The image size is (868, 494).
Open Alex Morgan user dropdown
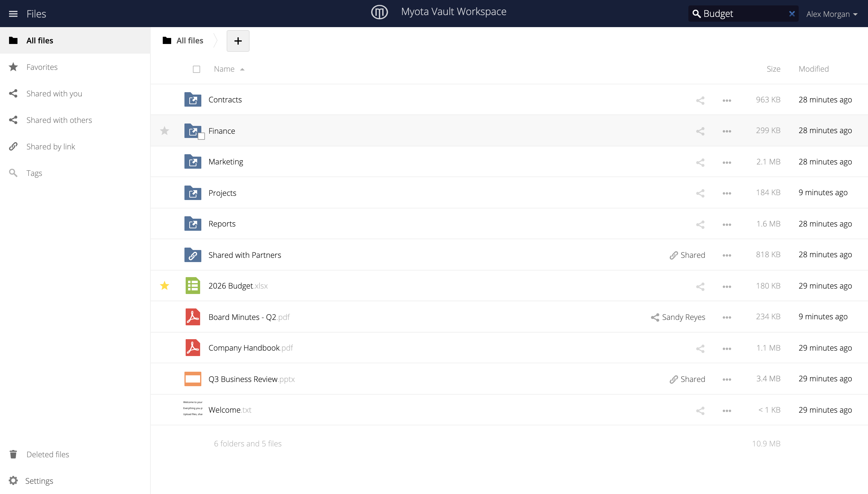832,14
